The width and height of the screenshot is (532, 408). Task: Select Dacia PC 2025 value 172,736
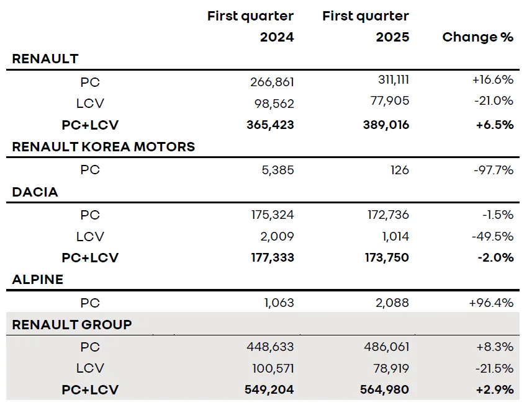point(388,215)
